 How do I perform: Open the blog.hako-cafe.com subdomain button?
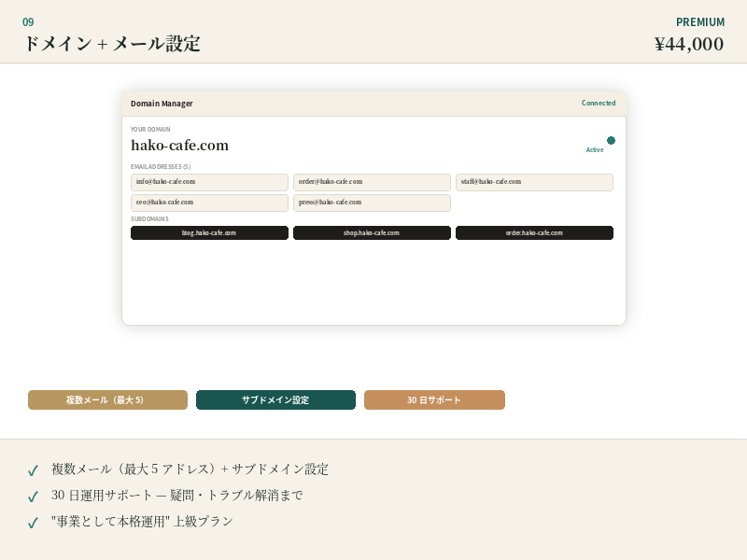coord(209,232)
